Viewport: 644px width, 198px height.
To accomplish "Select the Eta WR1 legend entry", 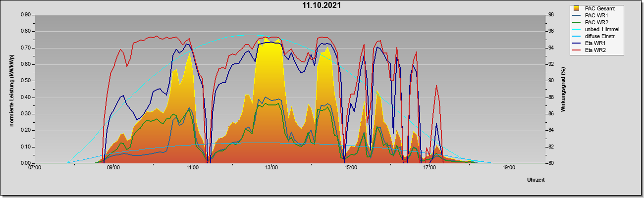I will point(595,43).
